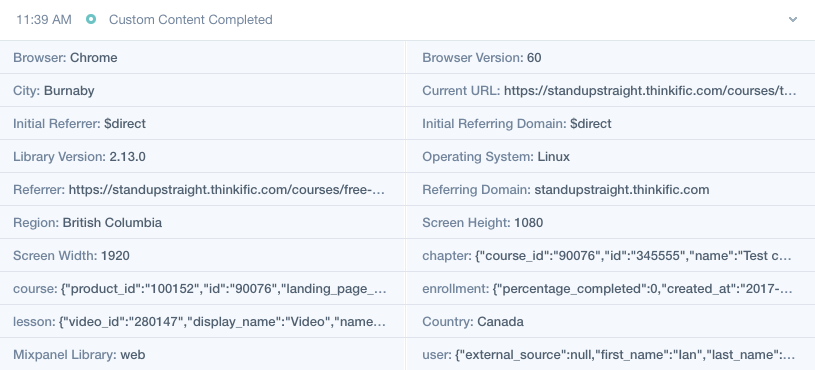Select the user JSON property row

tap(610, 354)
